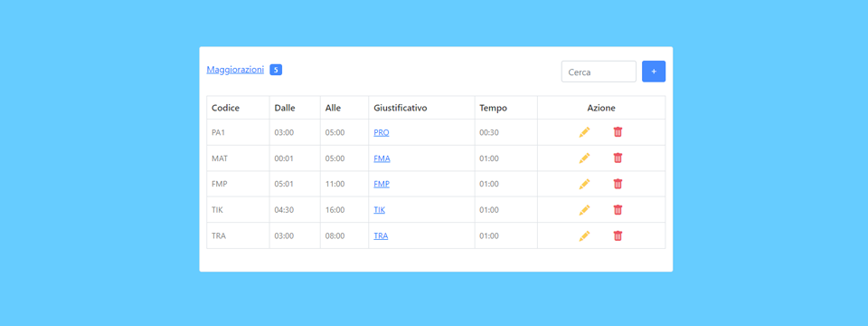The image size is (868, 326).
Task: Open the TIK giustificativo link
Action: 379,210
